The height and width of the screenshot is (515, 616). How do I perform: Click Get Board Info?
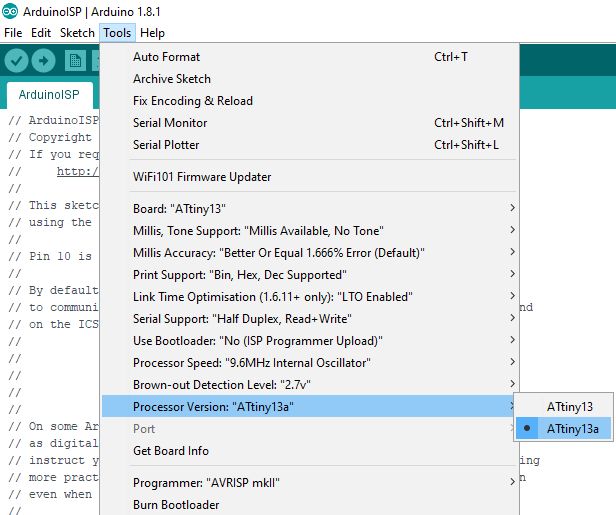(x=310, y=451)
